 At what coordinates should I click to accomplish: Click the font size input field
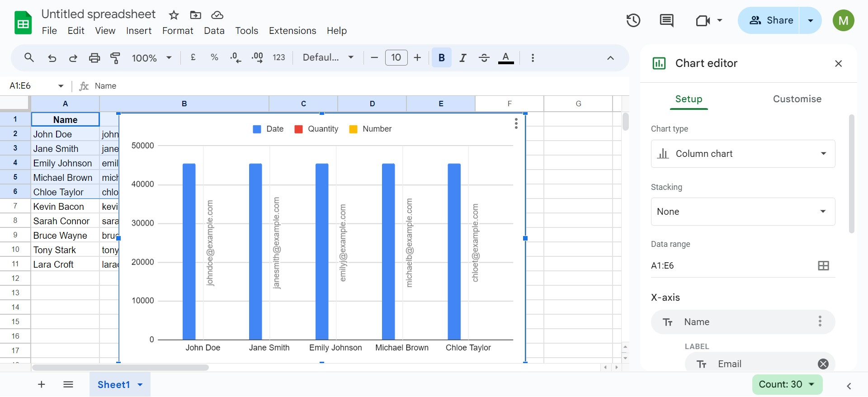click(x=396, y=57)
